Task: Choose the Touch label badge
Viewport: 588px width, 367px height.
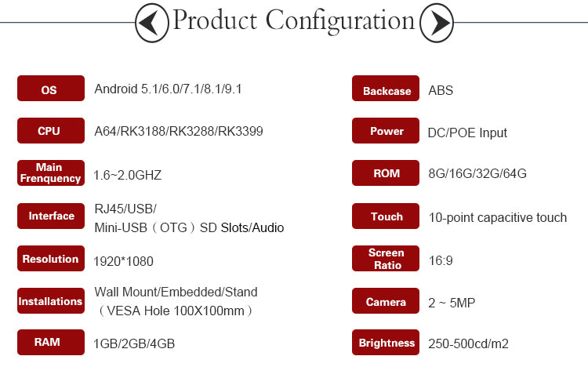Action: pyautogui.click(x=386, y=216)
